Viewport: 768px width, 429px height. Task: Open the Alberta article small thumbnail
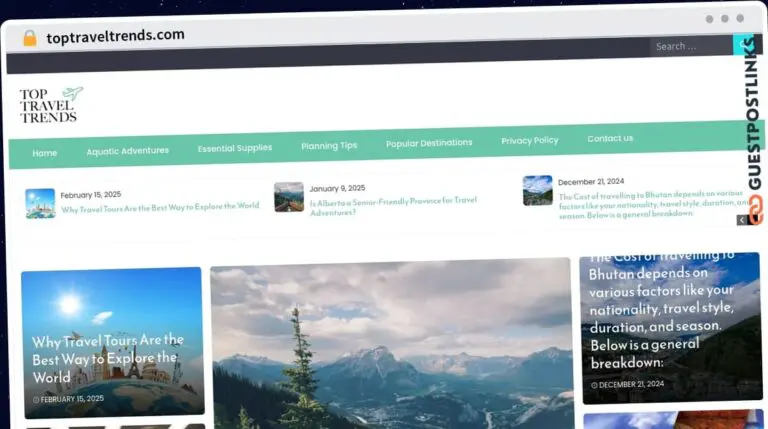(289, 197)
